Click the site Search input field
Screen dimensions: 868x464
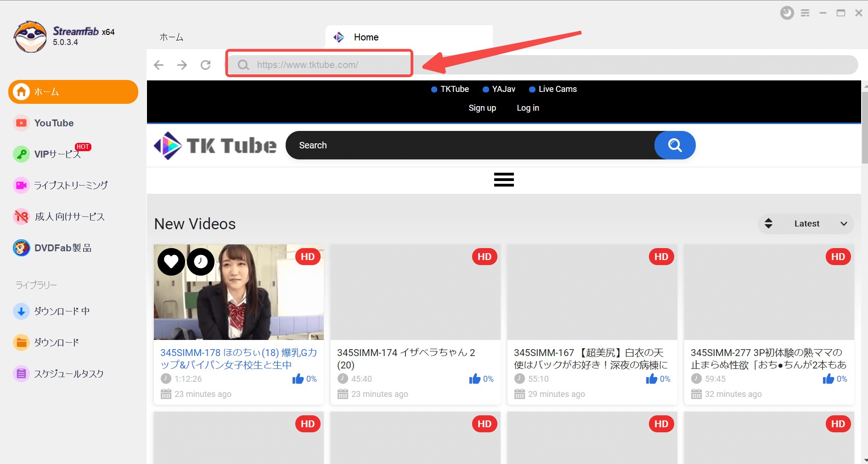tap(470, 145)
